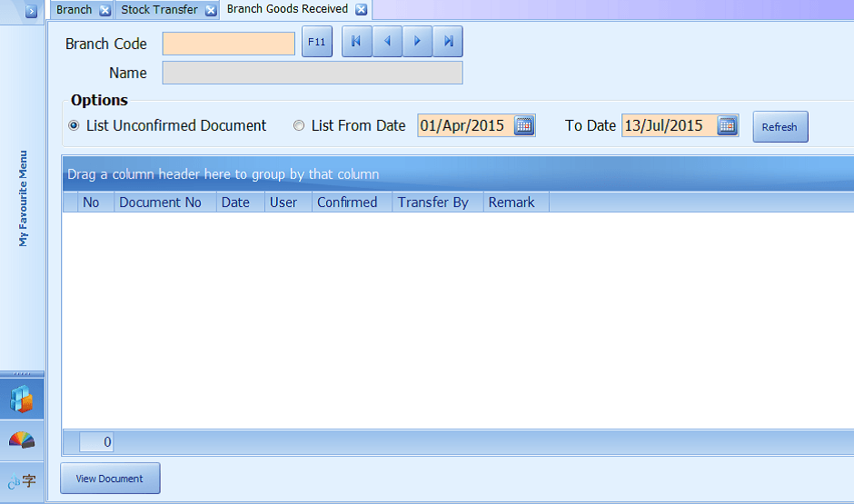Sort by No column header

pos(96,202)
